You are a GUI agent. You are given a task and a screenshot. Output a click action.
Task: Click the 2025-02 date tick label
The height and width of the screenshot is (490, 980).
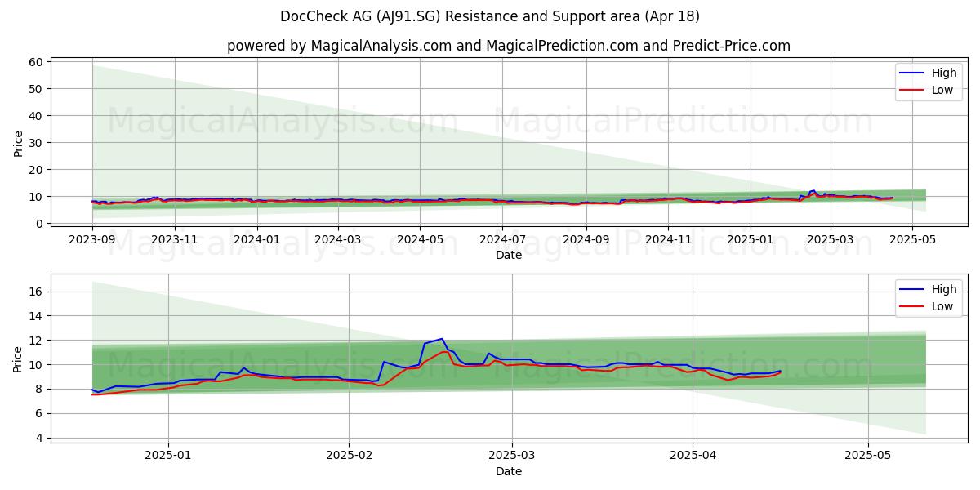tap(350, 457)
